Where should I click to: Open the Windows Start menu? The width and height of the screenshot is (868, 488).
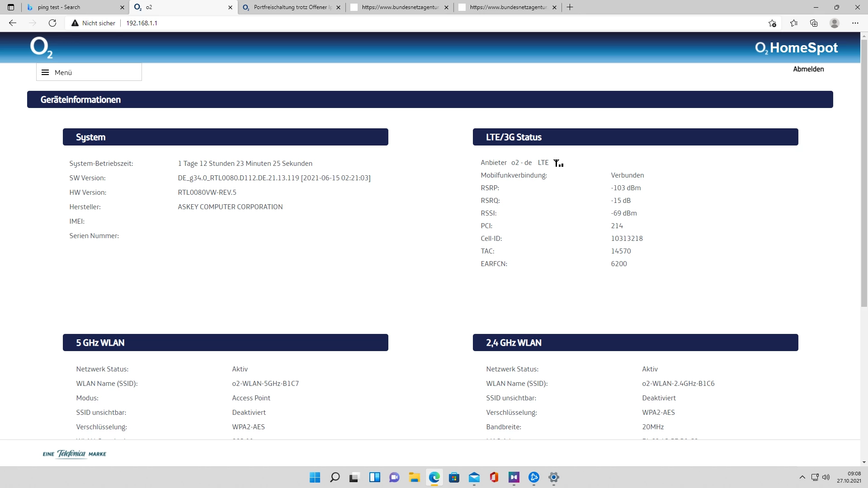[315, 477]
